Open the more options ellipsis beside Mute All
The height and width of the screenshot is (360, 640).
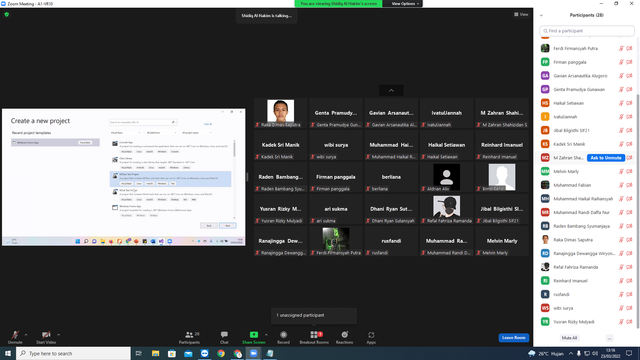tap(609, 338)
